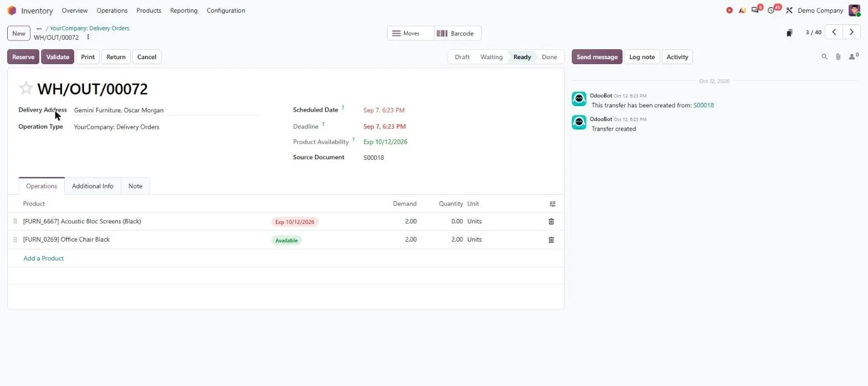Image resolution: width=868 pixels, height=386 pixels.
Task: Click OdooBot avatar on transfer created from message
Action: point(579,99)
